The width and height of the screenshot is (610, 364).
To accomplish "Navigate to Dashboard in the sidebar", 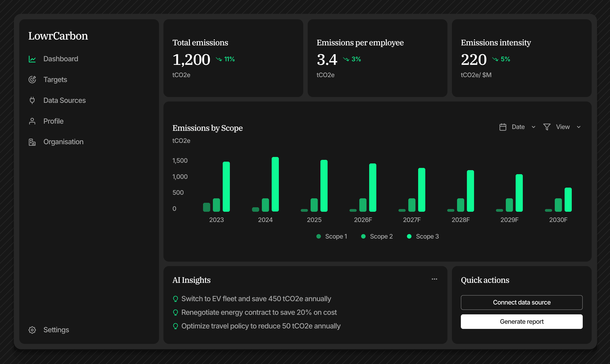I will (x=61, y=59).
